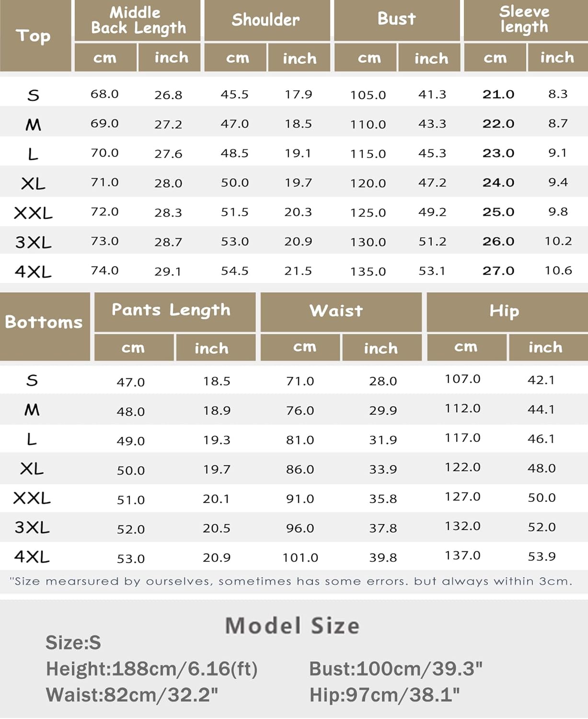Click the Model Size heading
This screenshot has height=719, width=588.
pyautogui.click(x=292, y=626)
